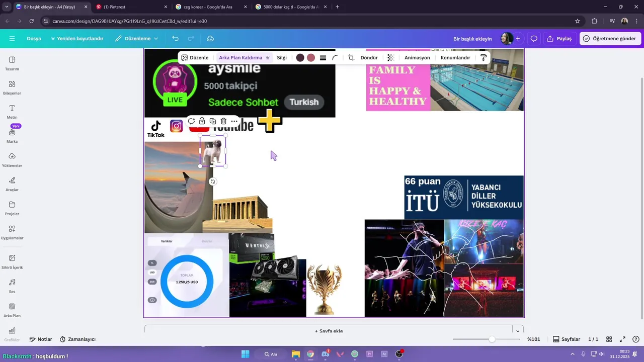Select the Metin text tool
Screen dimensions: 644x362
(x=12, y=112)
